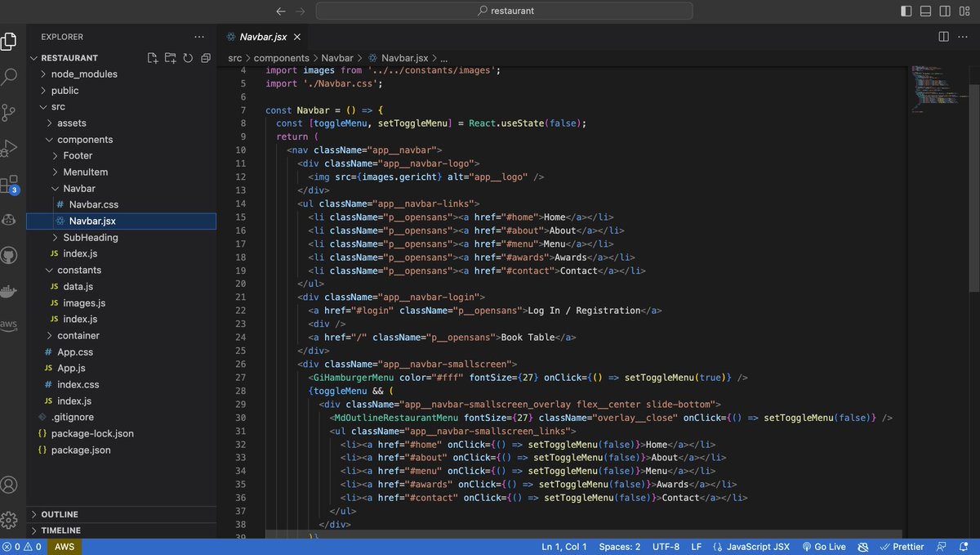Click the New Folder icon in Explorer

tap(170, 58)
